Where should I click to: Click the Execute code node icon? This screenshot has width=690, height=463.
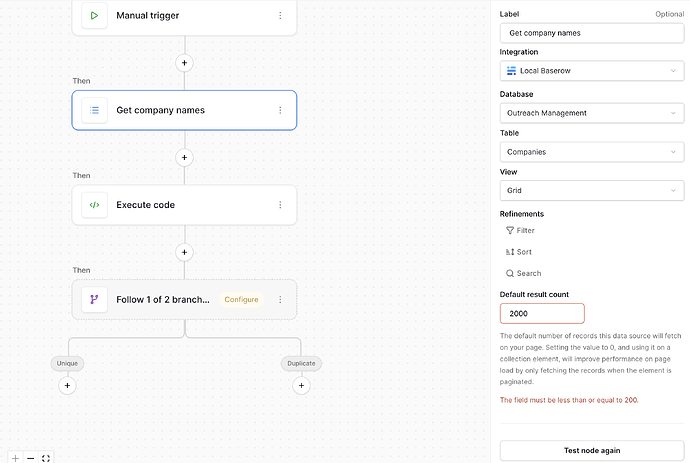(x=94, y=205)
